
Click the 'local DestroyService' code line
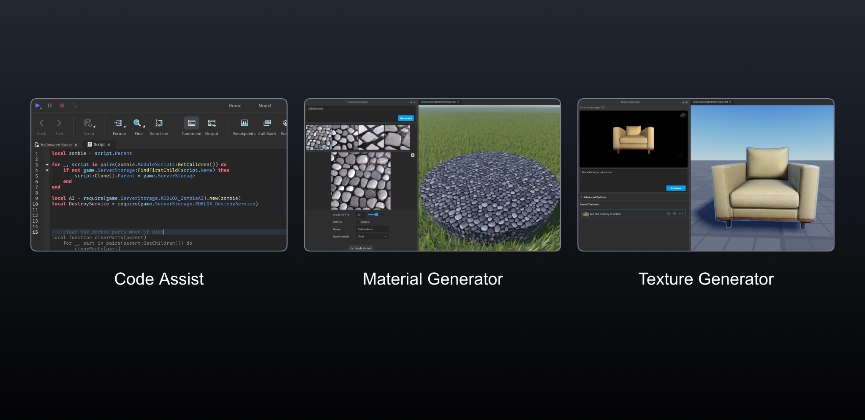(155, 204)
